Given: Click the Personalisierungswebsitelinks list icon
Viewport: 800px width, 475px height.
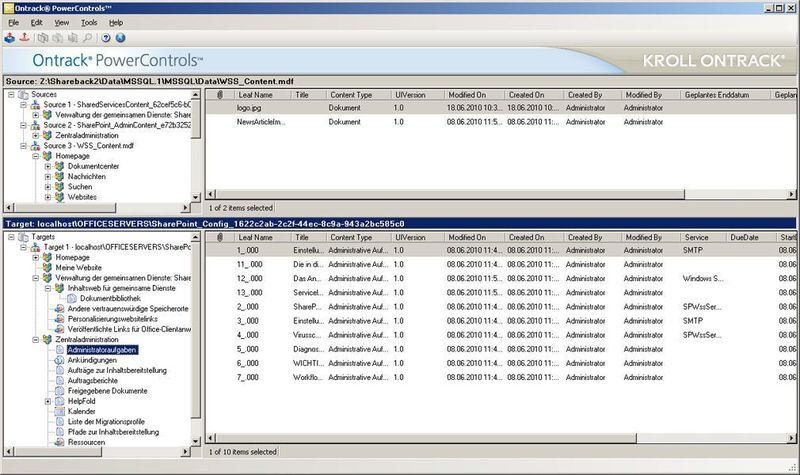Looking at the screenshot, I should click(x=60, y=319).
